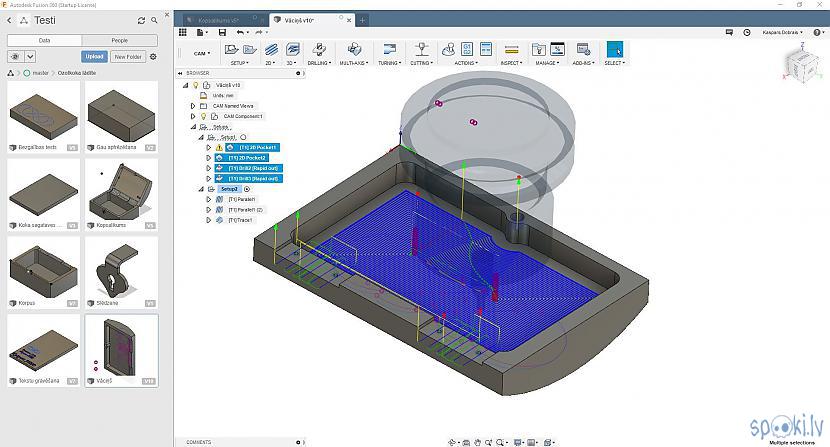Viewport: 830px width, 447px height.
Task: Open the MANAGE menu
Action: click(x=547, y=63)
